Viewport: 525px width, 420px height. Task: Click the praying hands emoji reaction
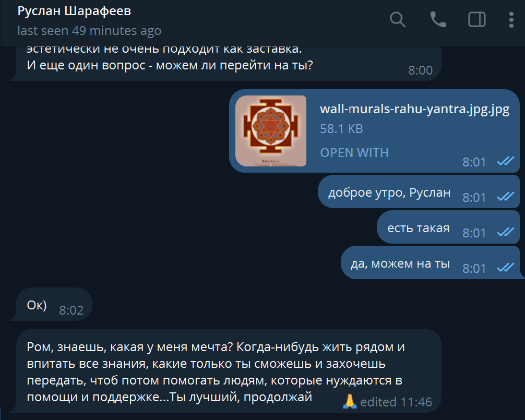pyautogui.click(x=350, y=401)
